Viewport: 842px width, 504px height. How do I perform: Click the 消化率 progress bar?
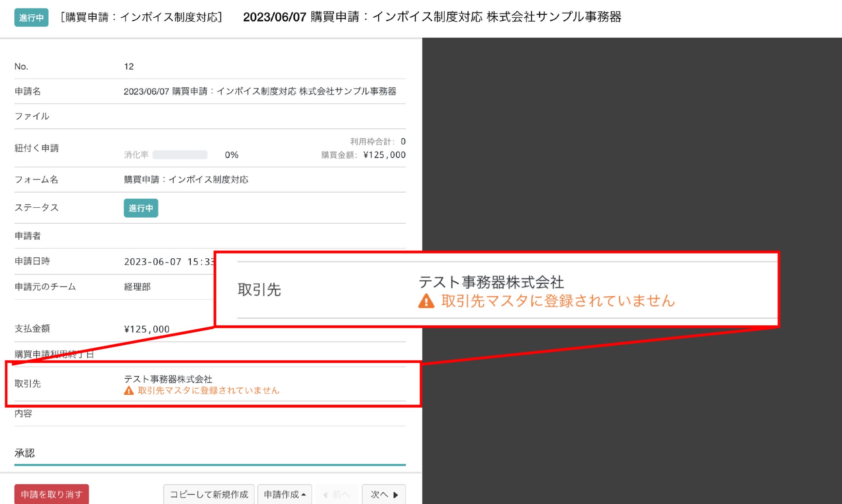[x=180, y=155]
